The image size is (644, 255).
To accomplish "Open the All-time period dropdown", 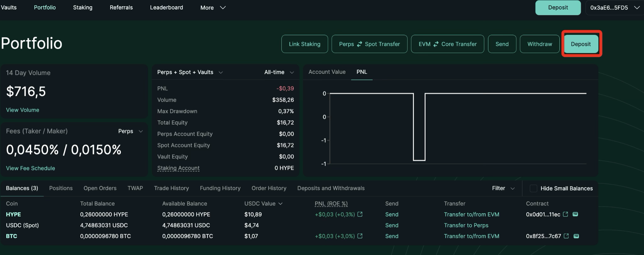I will [279, 72].
